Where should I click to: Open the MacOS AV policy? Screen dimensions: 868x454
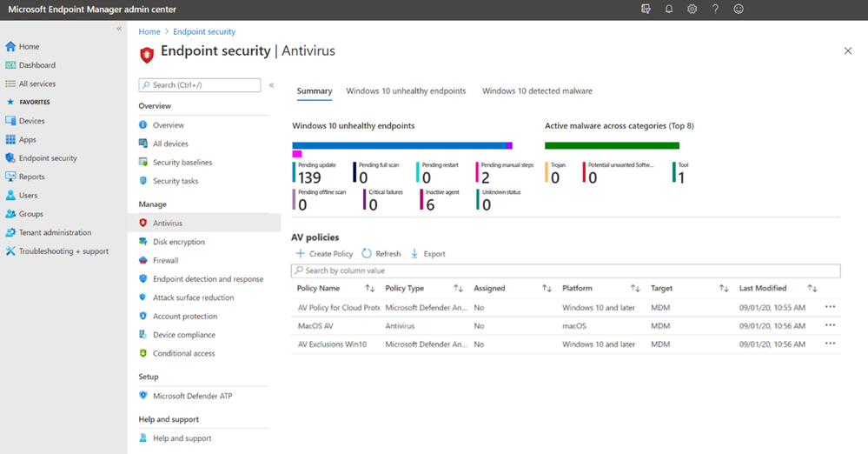(315, 326)
